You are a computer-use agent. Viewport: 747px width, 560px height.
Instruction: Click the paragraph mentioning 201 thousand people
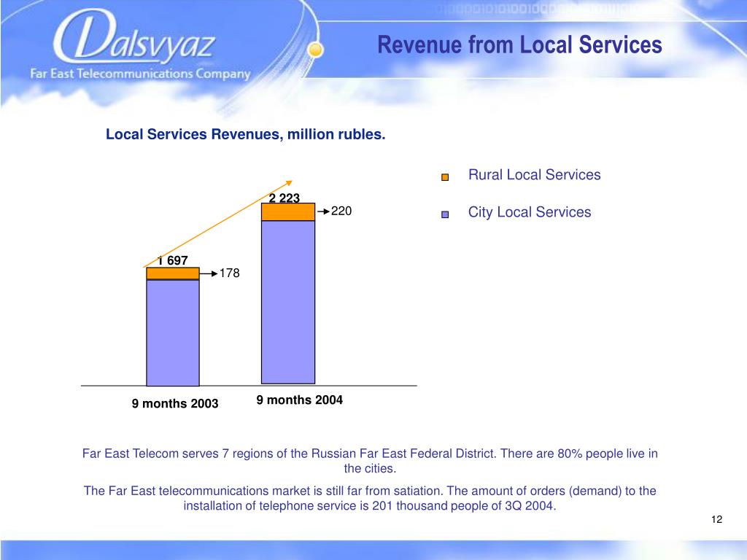pos(370,498)
